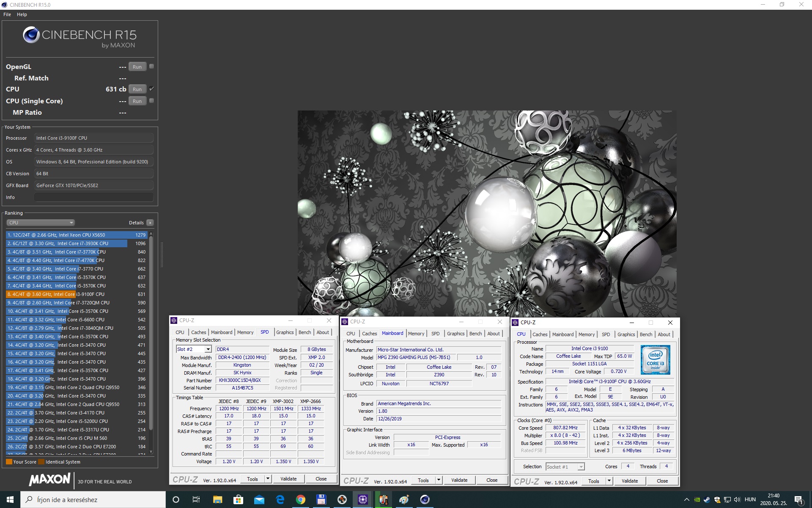The height and width of the screenshot is (508, 812).
Task: Switch to Cinebench taskbar icon
Action: [x=425, y=500]
